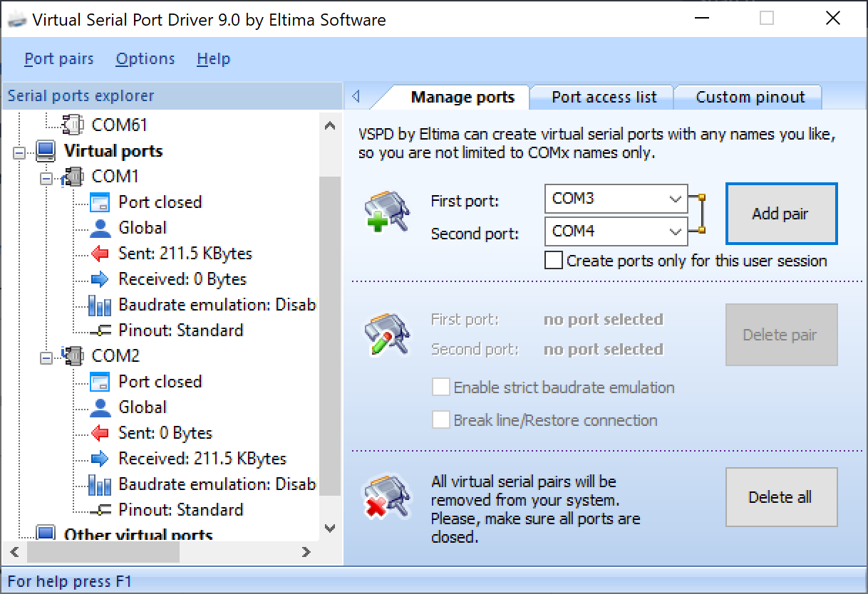Click scroll left arrow in ports tree

pyautogui.click(x=14, y=551)
